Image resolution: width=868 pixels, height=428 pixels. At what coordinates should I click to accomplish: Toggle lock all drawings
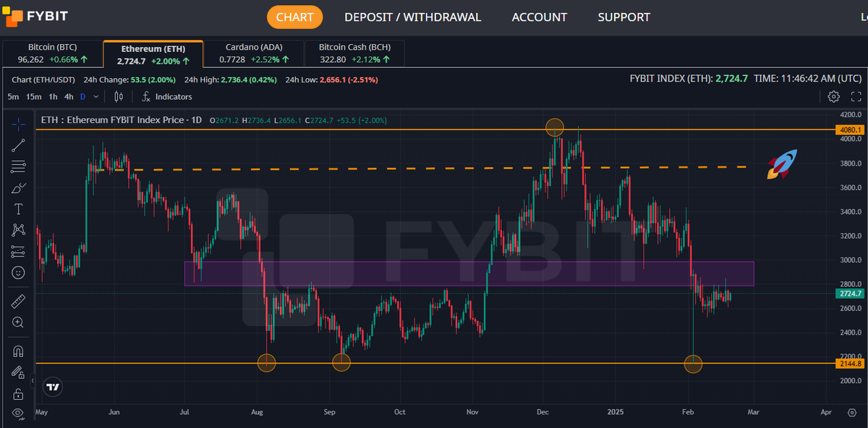[x=18, y=394]
